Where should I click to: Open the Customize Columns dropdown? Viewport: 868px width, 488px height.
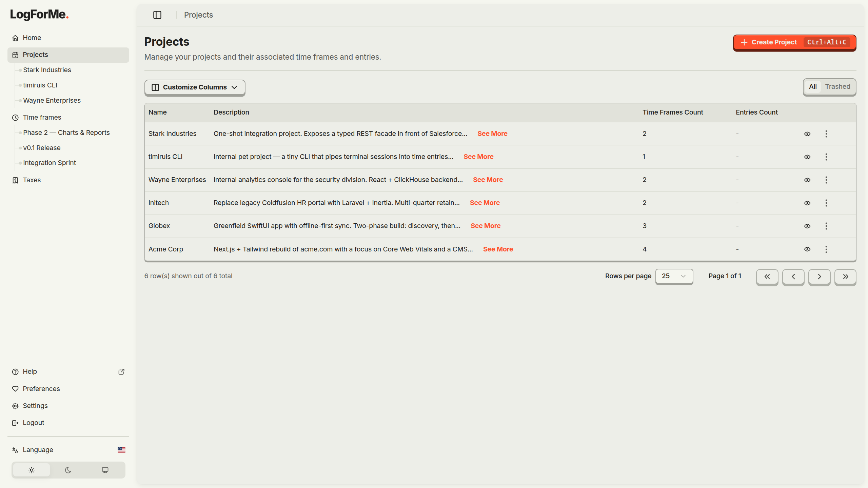pyautogui.click(x=195, y=87)
